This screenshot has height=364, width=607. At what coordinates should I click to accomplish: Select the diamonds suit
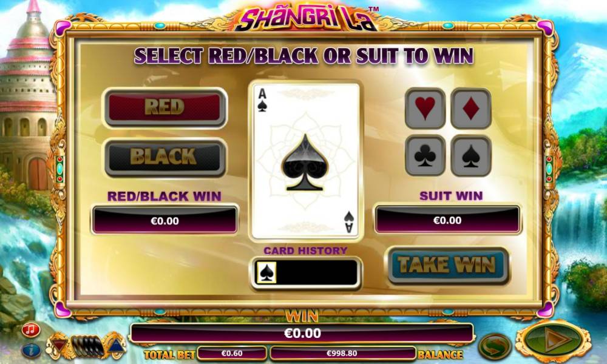coord(471,109)
